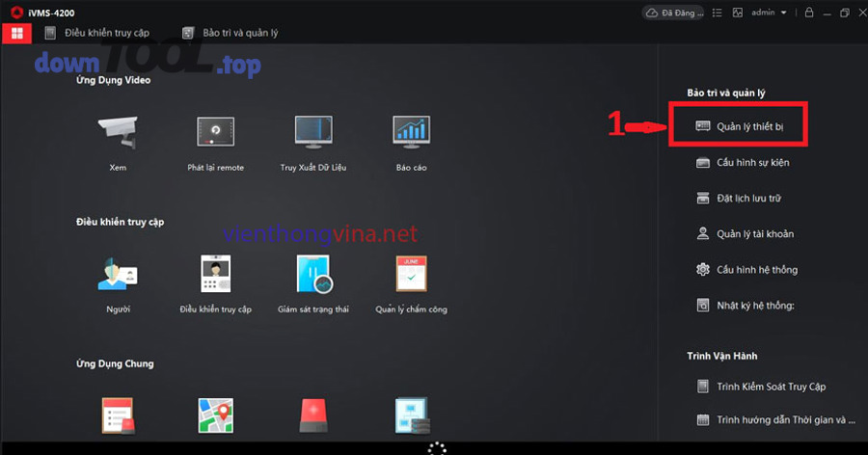Viewport: 868px width, 455px height.
Task: Open Quản lý chấm công calendar icon
Action: click(410, 276)
